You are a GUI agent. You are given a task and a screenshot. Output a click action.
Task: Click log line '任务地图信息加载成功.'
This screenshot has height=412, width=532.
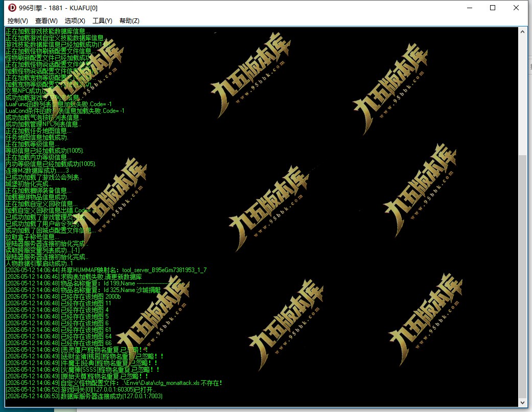[x=37, y=137]
